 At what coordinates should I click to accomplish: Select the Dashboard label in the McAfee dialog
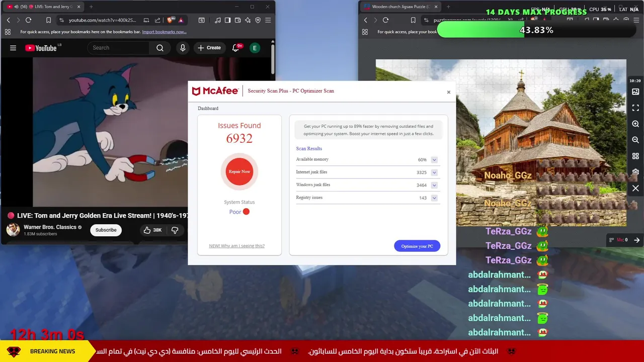pos(208,109)
